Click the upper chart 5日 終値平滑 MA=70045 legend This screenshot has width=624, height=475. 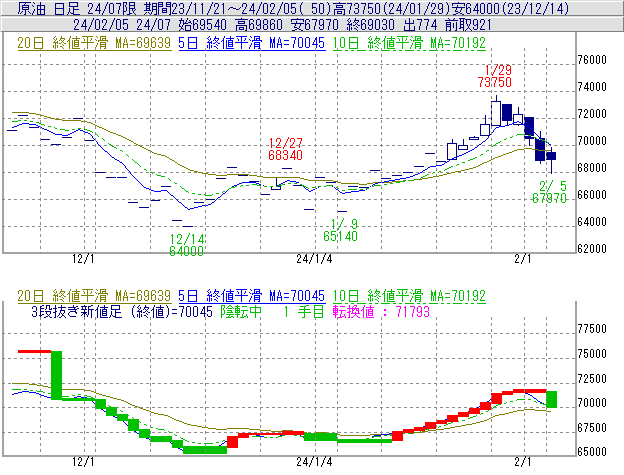click(252, 43)
